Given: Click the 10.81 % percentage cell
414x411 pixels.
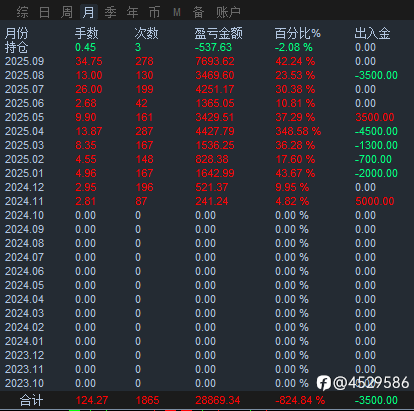Looking at the screenshot, I should (295, 103).
